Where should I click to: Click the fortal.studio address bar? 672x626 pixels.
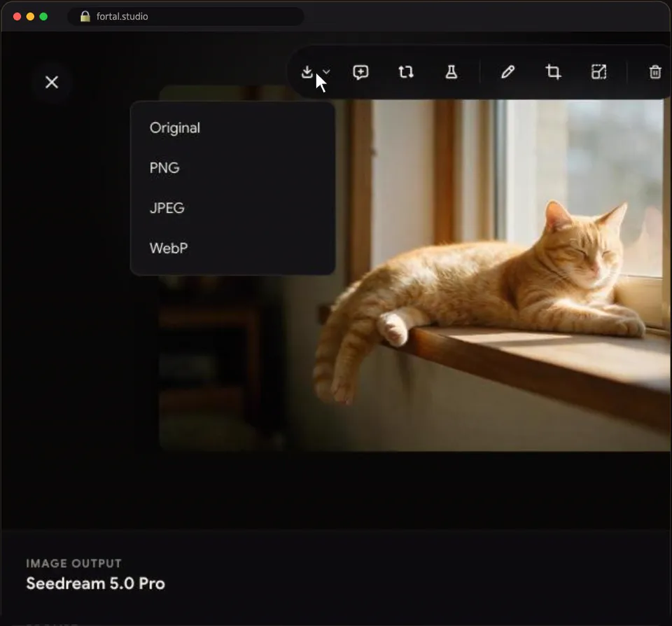point(185,16)
